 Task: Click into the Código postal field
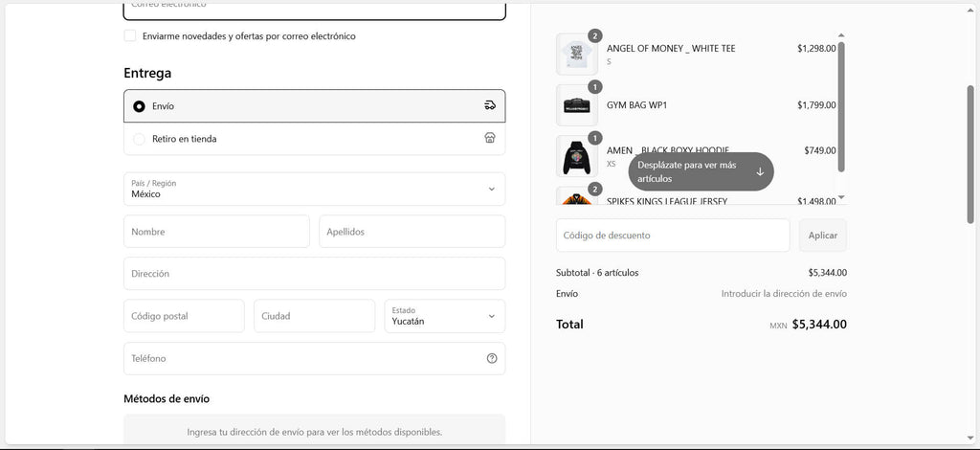pos(184,316)
